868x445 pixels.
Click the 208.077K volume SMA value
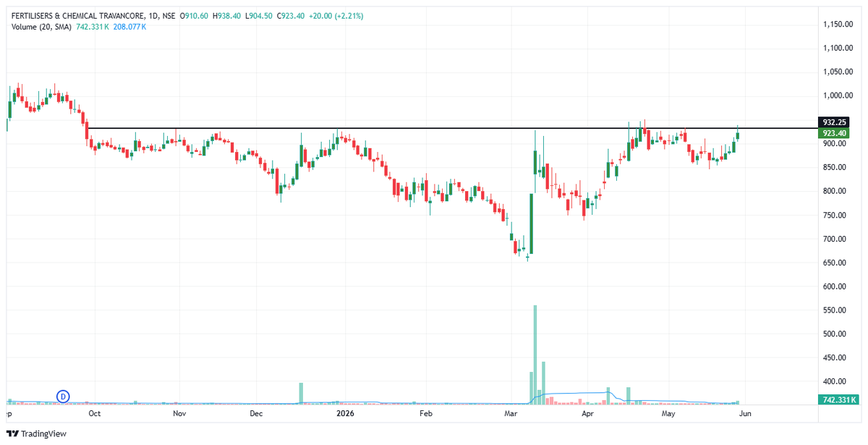tap(130, 27)
